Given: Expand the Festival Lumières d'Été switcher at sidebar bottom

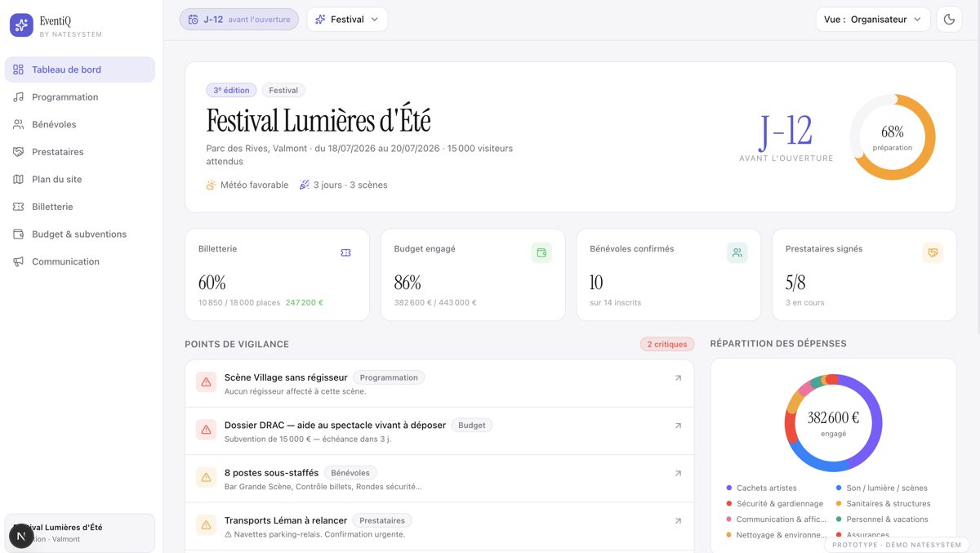Looking at the screenshot, I should 79,533.
